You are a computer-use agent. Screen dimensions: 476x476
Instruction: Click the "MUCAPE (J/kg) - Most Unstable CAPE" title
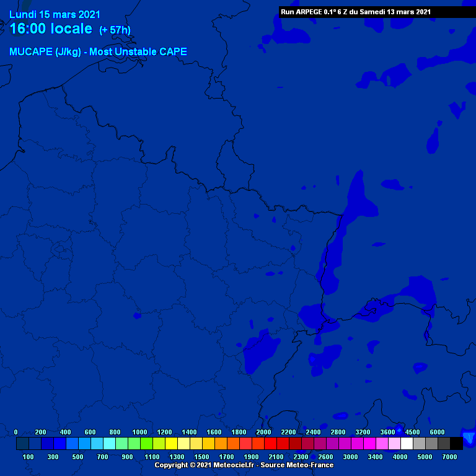pos(98,52)
